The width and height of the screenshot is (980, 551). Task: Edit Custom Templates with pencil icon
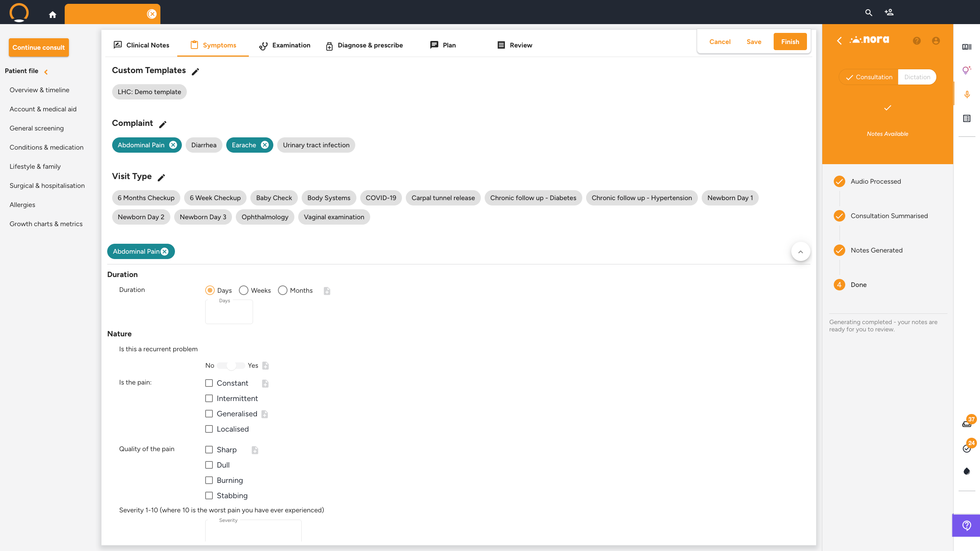195,72
